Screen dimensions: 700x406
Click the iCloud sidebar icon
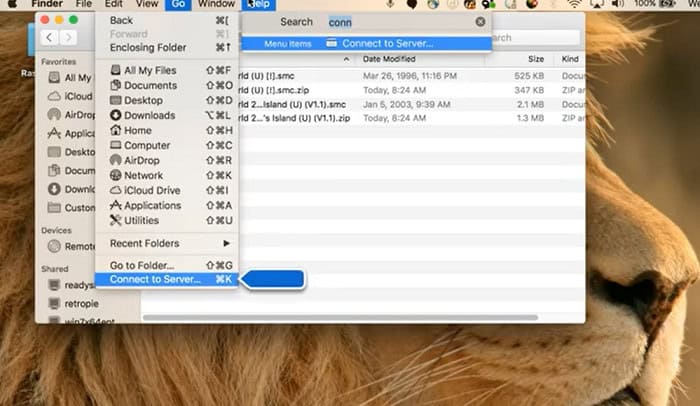click(54, 96)
